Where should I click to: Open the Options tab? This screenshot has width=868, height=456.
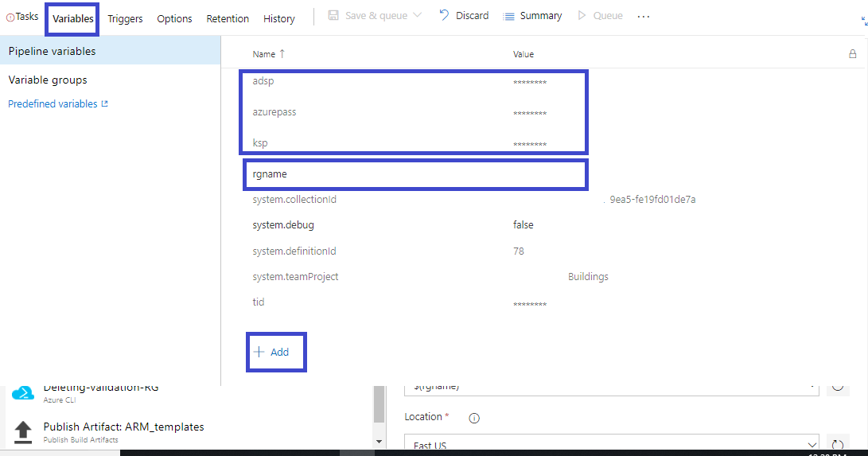(174, 19)
